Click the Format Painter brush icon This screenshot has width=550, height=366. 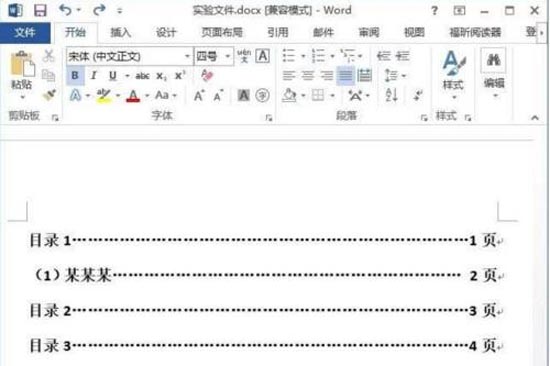tap(49, 95)
